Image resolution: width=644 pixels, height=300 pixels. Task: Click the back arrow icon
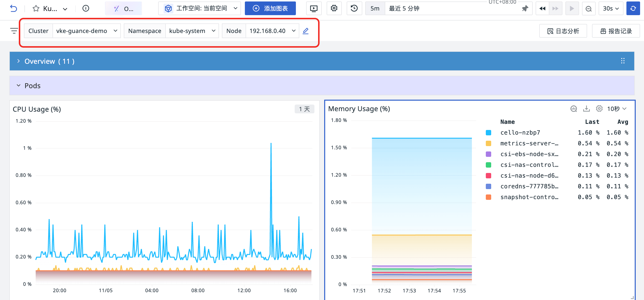point(13,9)
